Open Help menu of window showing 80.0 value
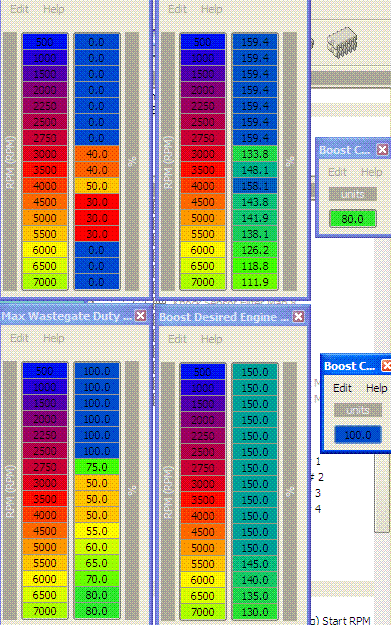Image resolution: width=391 pixels, height=627 pixels. point(371,172)
